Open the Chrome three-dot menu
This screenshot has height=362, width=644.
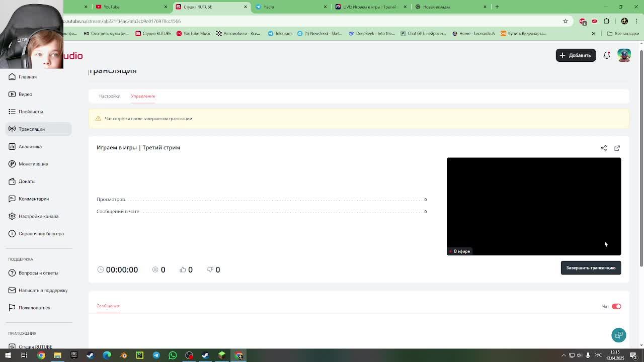637,21
